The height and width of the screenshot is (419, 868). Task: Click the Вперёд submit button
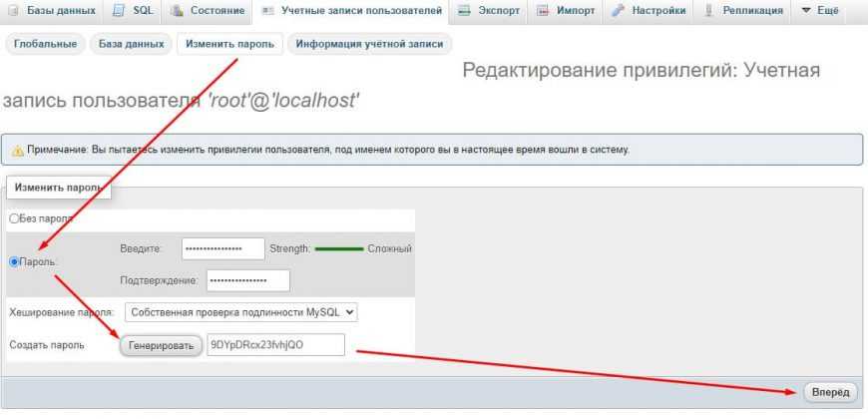830,392
